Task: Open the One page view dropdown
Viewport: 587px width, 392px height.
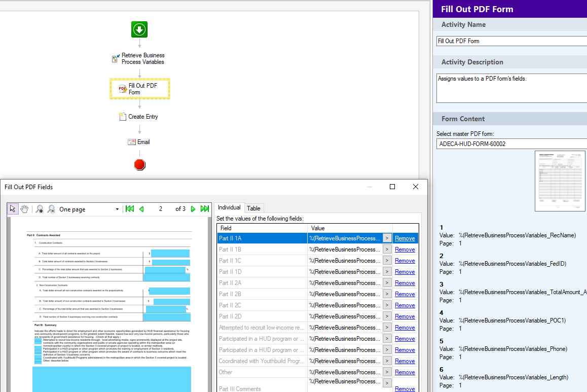Action: (x=117, y=209)
